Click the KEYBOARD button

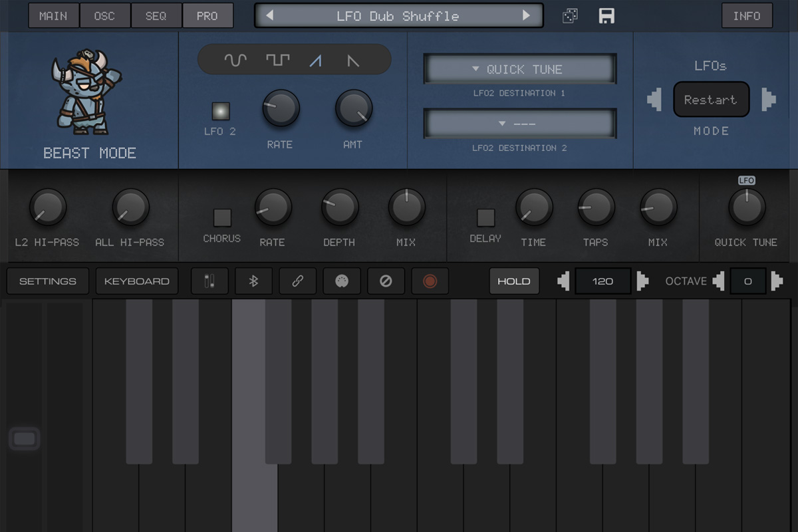pos(137,281)
